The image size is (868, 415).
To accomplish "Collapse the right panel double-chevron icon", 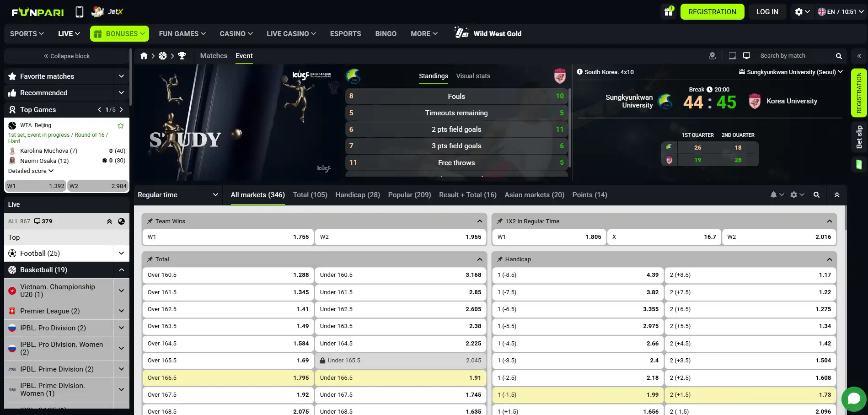I will point(859,56).
